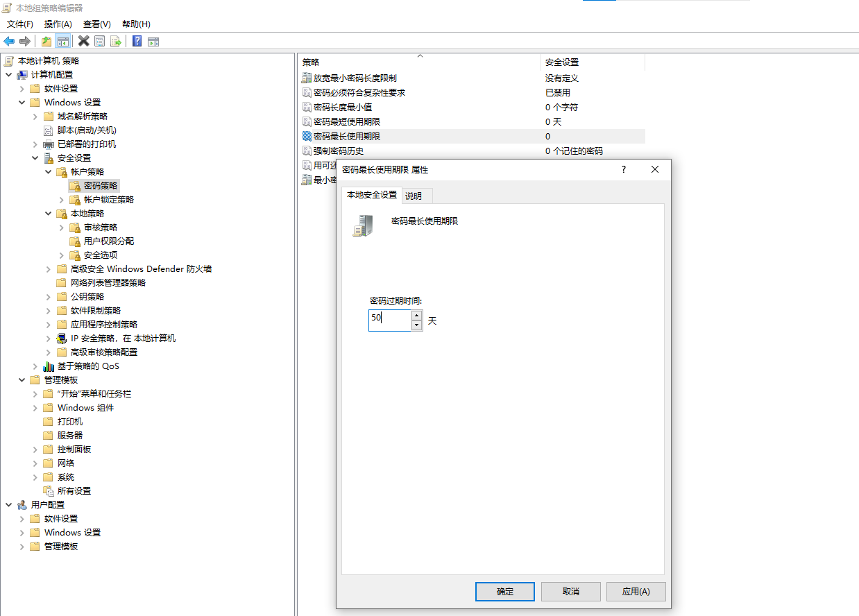Click the 应用(A) button
859x616 pixels.
coord(636,592)
